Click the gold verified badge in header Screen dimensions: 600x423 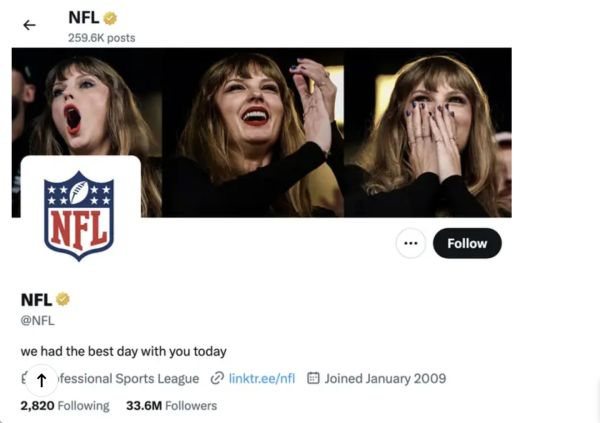(110, 18)
